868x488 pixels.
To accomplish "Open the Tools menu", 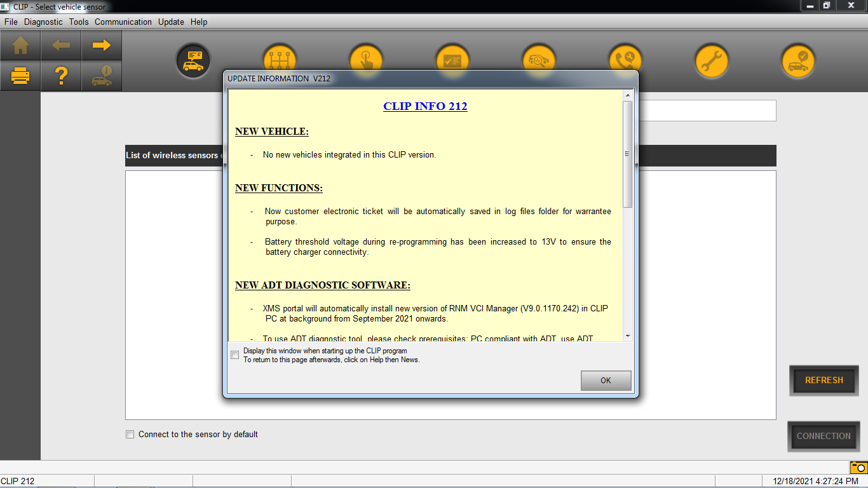I will [x=79, y=22].
